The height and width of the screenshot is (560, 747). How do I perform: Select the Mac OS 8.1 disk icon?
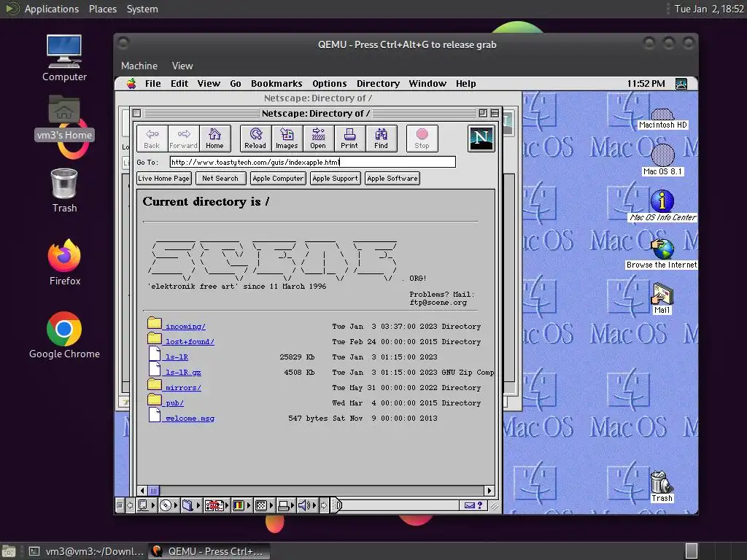click(x=662, y=160)
